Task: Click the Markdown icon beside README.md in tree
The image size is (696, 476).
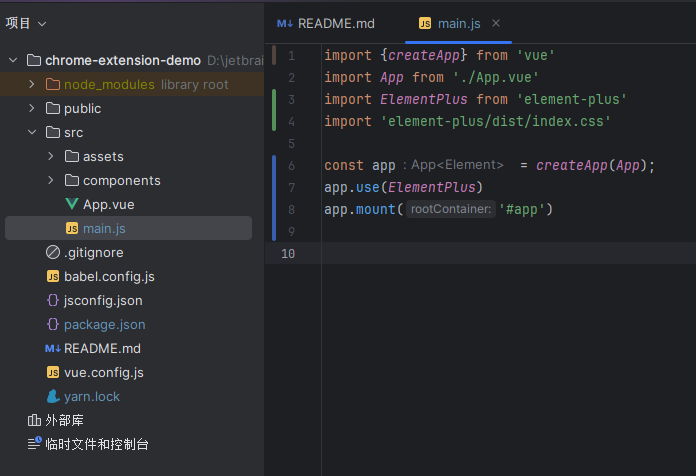Action: (x=53, y=348)
